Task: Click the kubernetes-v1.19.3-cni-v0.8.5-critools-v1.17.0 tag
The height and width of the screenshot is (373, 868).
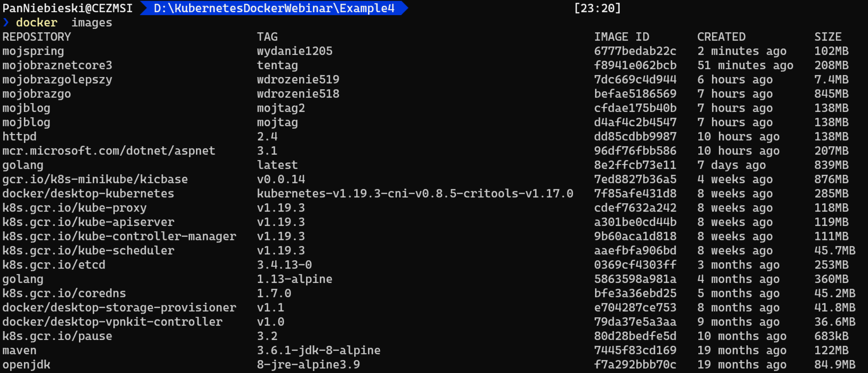Action: click(415, 194)
